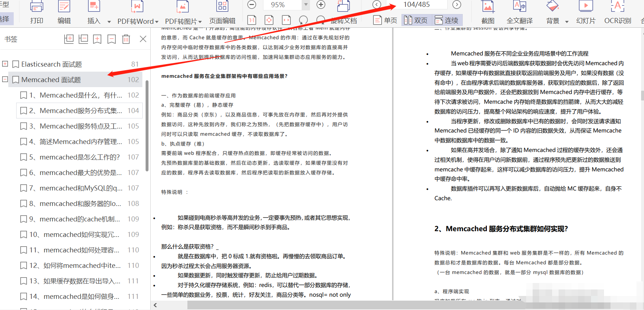The image size is (644, 310).
Task: Click heading 2、Memcached 服务分布式集群如何实现?
Action: tap(501, 229)
